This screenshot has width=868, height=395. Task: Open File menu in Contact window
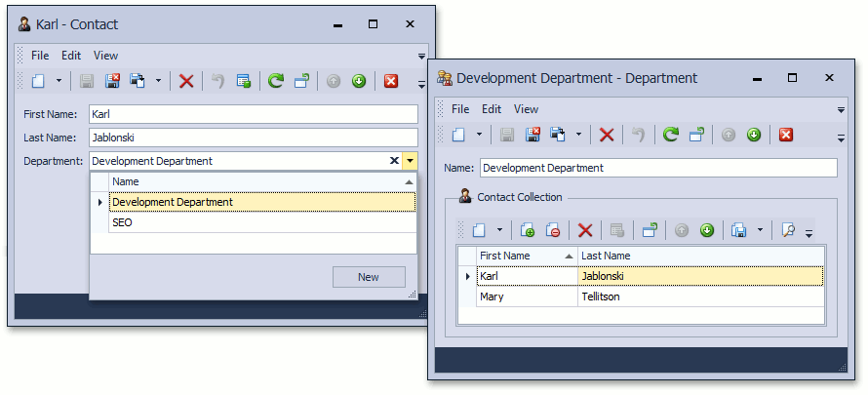(x=40, y=56)
